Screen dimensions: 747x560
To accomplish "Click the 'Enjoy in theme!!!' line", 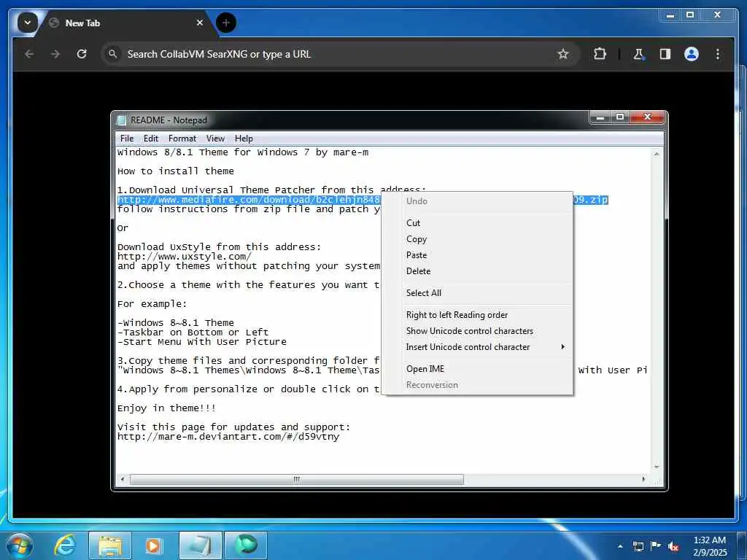I will pyautogui.click(x=167, y=408).
